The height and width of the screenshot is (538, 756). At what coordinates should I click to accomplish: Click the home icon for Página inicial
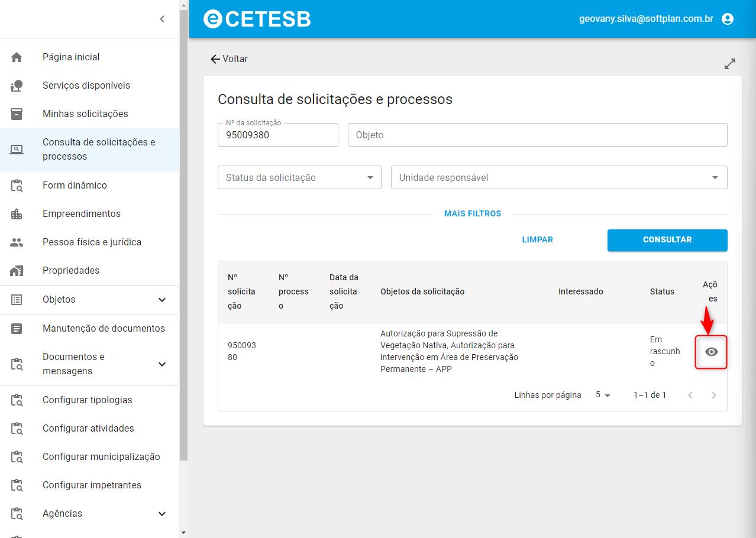[x=17, y=57]
